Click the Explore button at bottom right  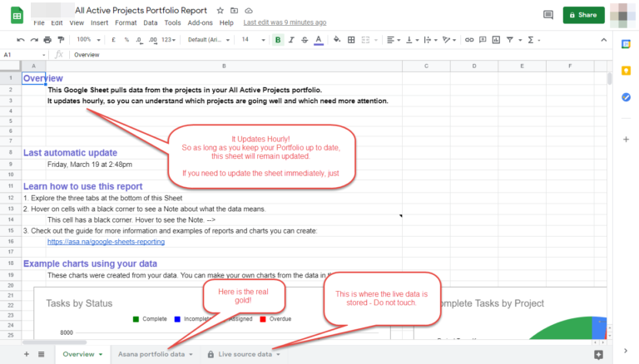click(598, 355)
